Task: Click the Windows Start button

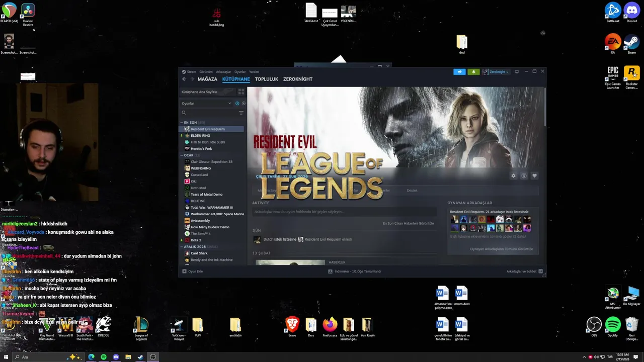Action: pyautogui.click(x=6, y=357)
